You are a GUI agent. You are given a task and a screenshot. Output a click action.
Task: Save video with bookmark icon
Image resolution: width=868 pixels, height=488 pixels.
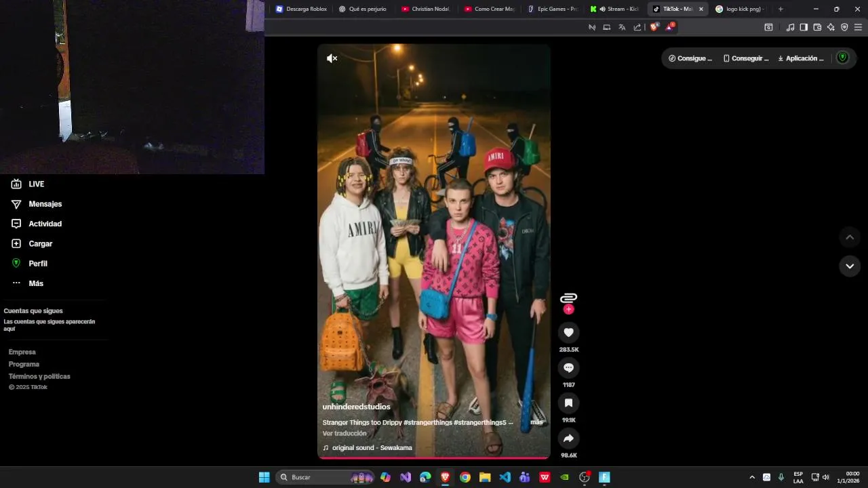point(568,403)
